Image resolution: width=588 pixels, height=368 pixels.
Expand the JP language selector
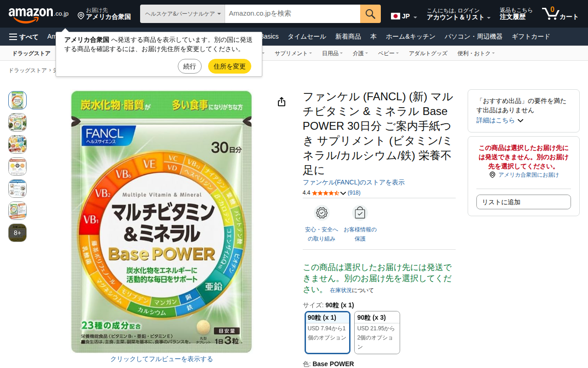(x=404, y=17)
